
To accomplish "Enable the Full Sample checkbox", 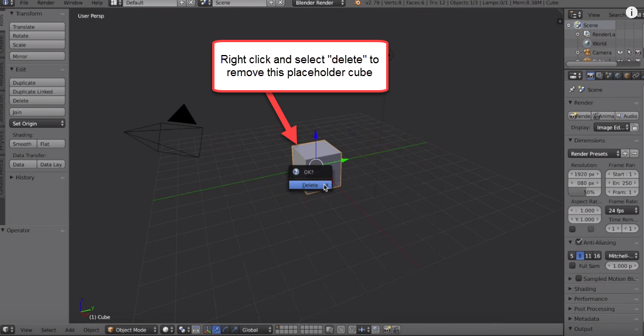I will pyautogui.click(x=572, y=265).
